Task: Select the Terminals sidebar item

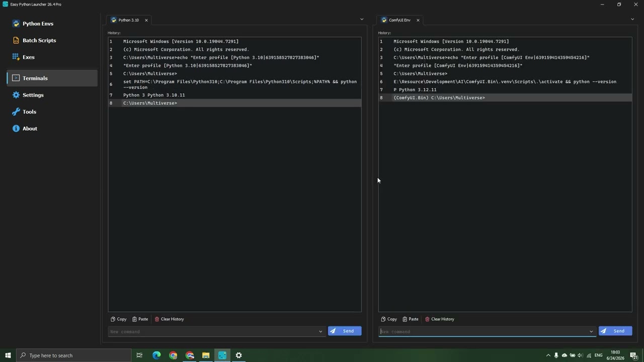Action: [52, 78]
